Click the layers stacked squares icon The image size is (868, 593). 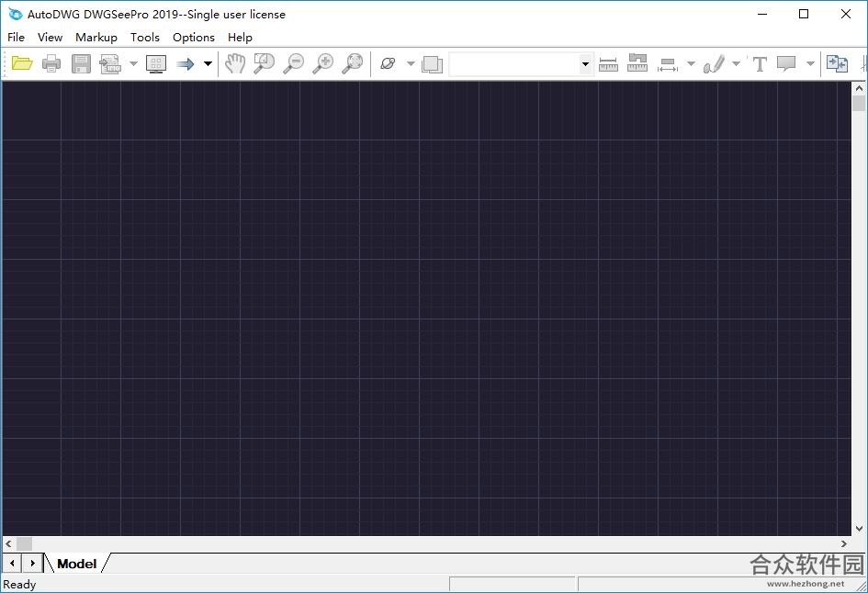(x=432, y=64)
